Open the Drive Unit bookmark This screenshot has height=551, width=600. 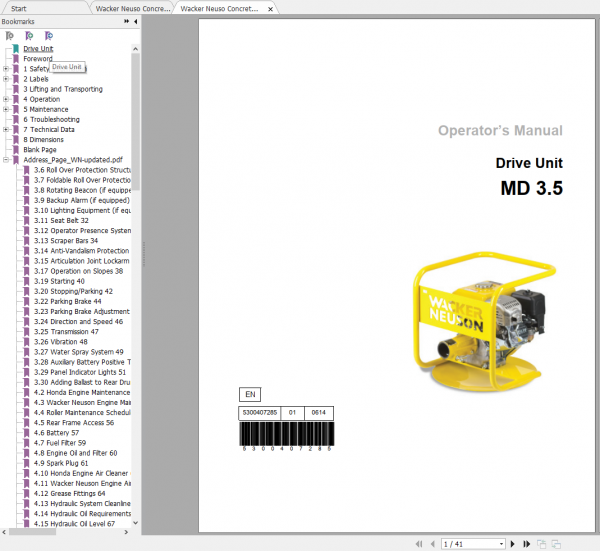pyautogui.click(x=38, y=49)
